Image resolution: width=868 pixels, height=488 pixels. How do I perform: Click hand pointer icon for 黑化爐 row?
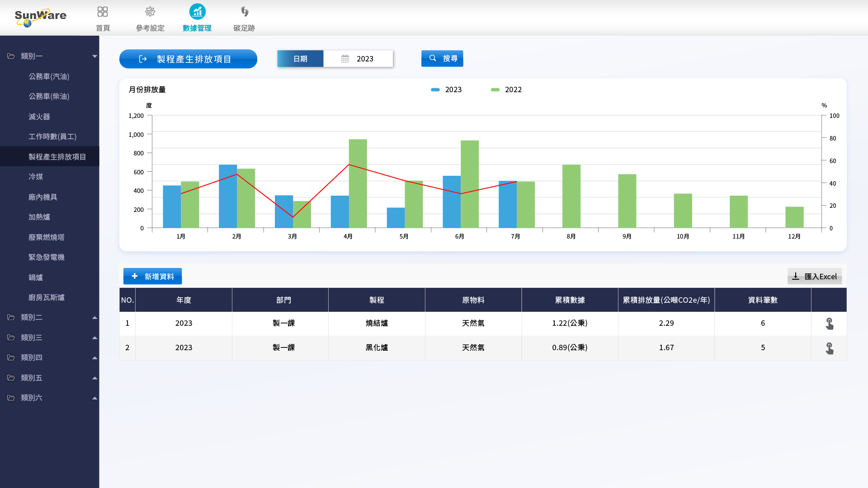point(829,348)
